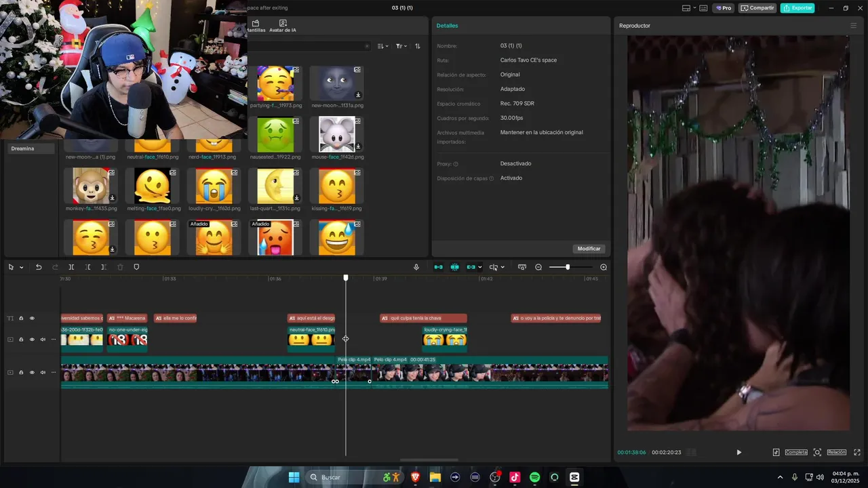Click the TikTok-format icon below preview
This screenshot has width=868, height=488.
[x=776, y=452]
